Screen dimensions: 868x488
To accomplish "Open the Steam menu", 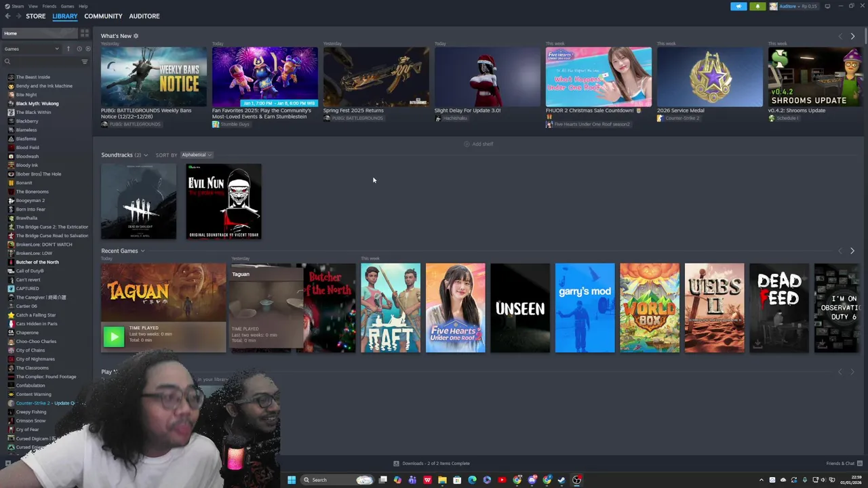I will [18, 6].
